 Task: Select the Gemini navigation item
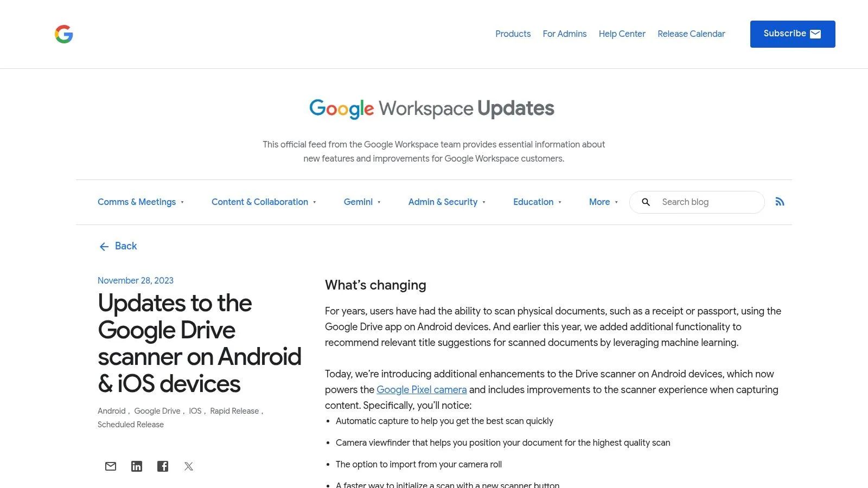[x=358, y=202]
